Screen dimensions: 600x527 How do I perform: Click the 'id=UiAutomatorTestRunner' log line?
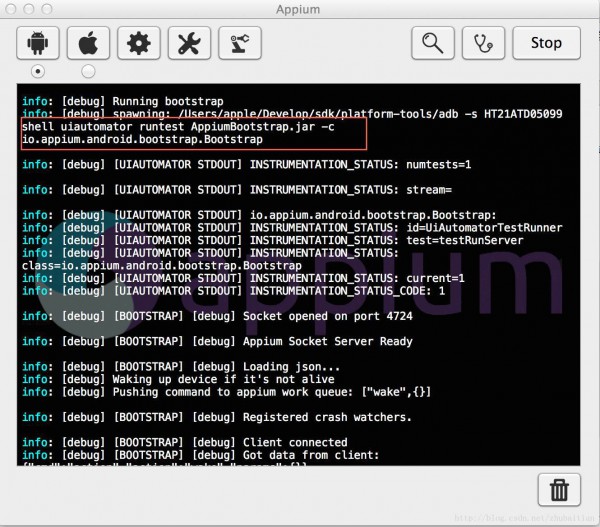click(x=292, y=228)
